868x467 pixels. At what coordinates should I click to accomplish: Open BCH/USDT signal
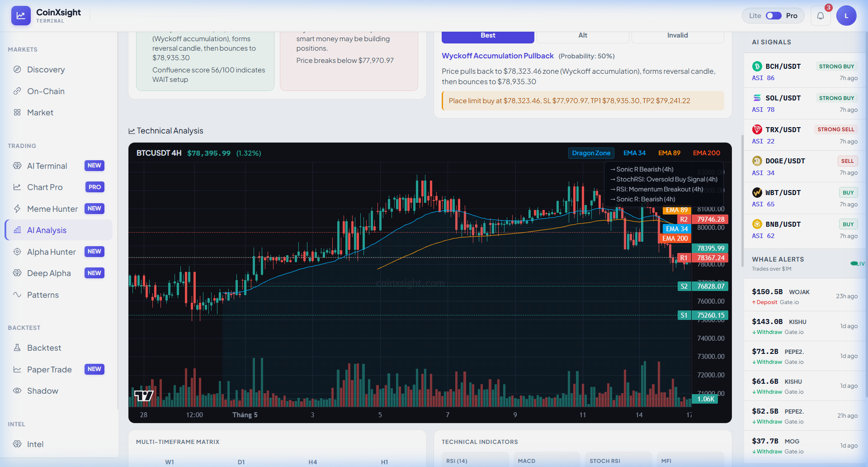tap(805, 72)
